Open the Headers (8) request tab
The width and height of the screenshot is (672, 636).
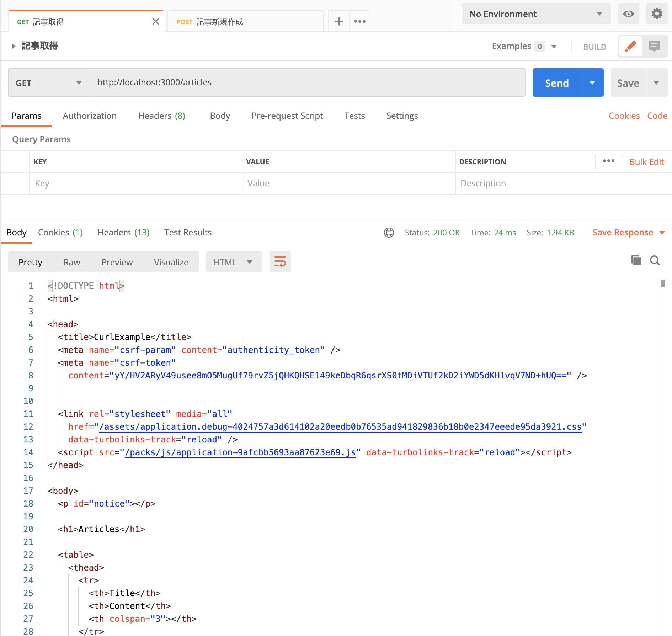pos(161,116)
